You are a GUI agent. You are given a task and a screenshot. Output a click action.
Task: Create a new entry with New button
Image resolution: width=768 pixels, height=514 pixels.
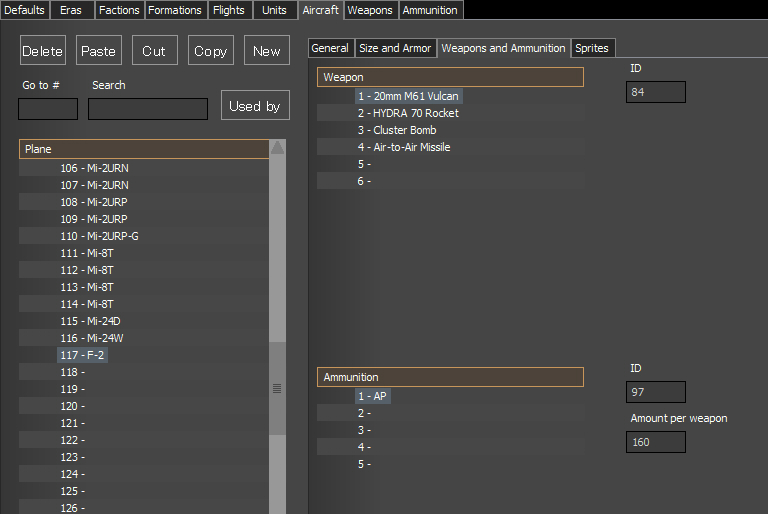(266, 50)
